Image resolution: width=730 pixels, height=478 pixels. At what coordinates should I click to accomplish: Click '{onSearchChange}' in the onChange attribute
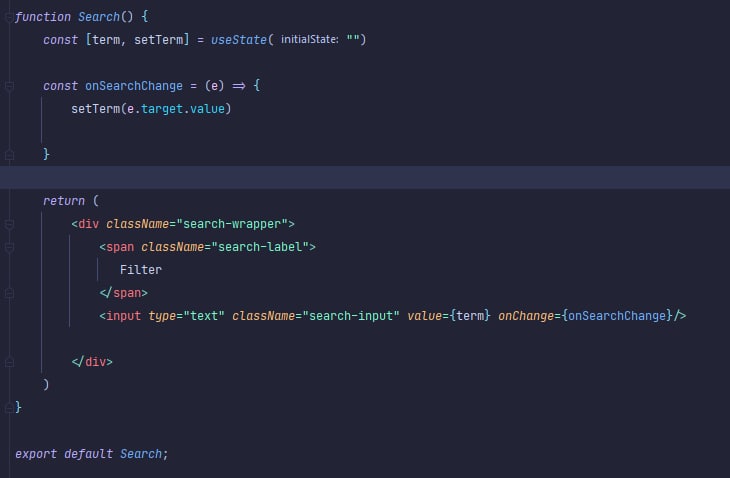[x=616, y=316]
